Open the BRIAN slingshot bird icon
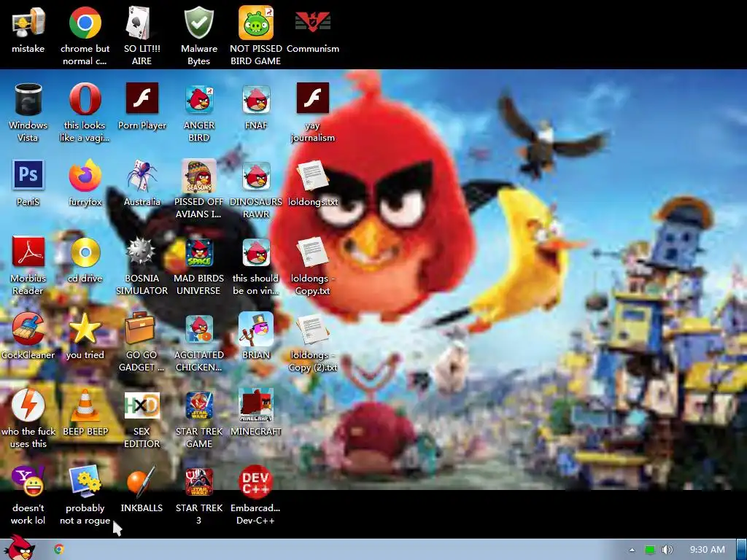 tap(256, 329)
